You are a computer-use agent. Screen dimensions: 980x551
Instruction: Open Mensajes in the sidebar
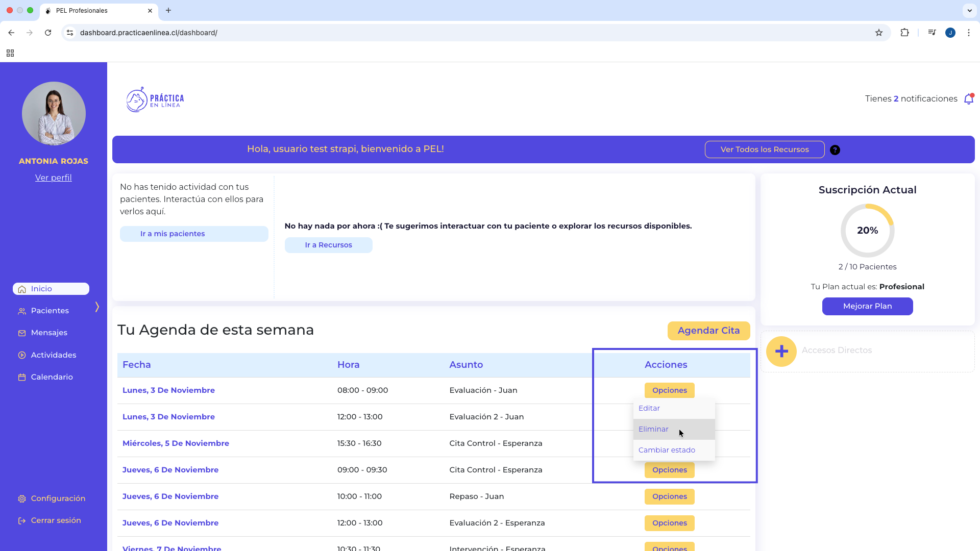[49, 333]
